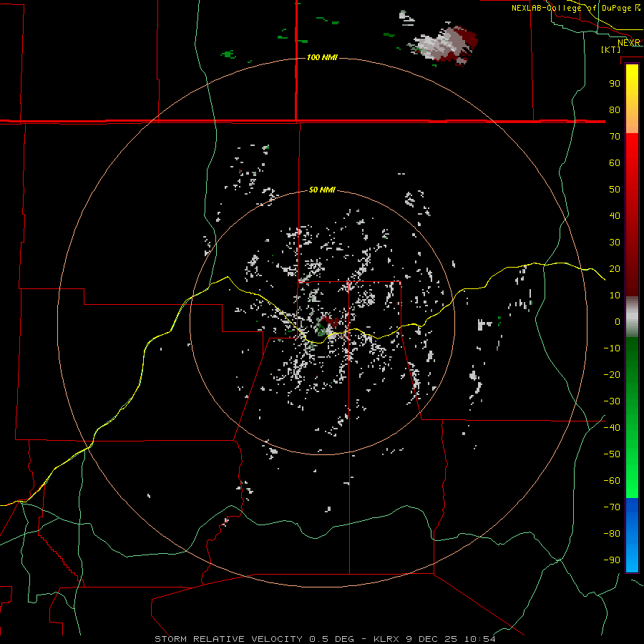Click the 0 scale label
The image size is (644, 644).
coord(618,321)
